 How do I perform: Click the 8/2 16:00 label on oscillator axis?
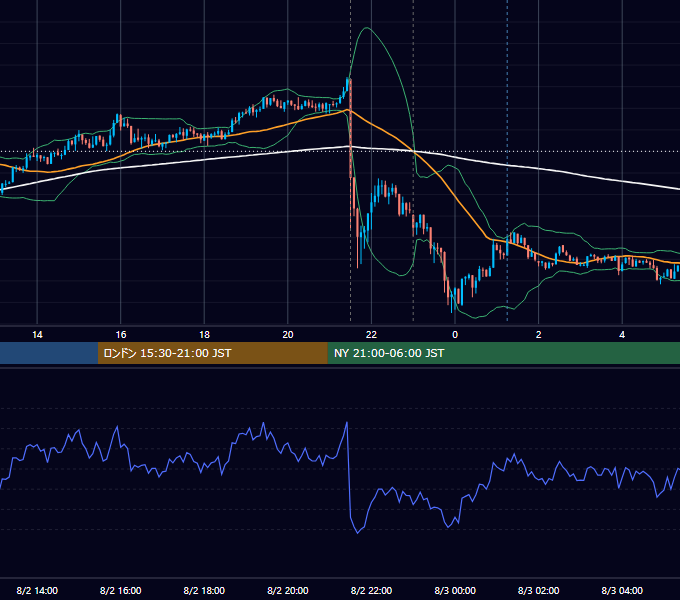(121, 590)
